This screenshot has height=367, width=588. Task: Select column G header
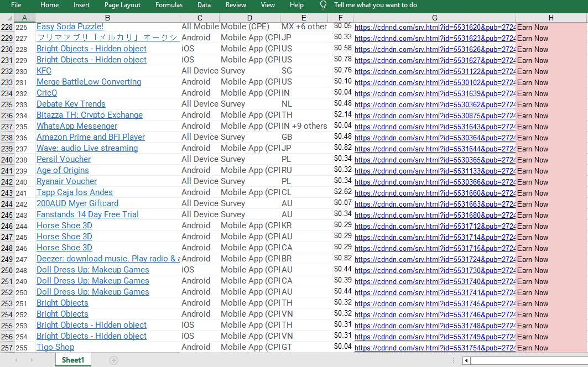435,18
